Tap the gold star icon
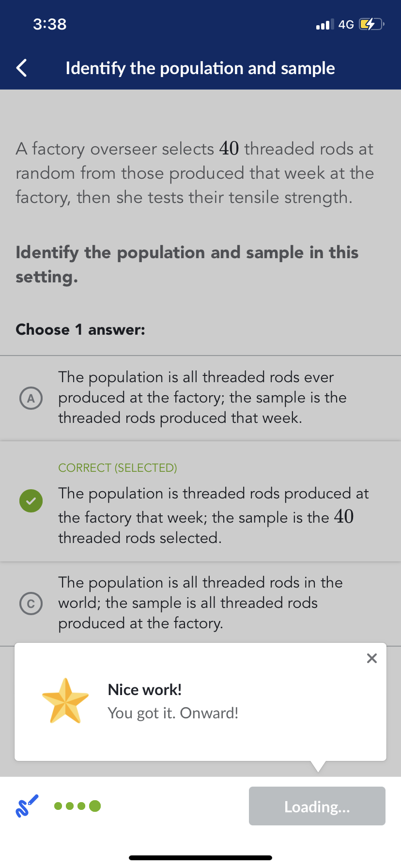 (65, 701)
